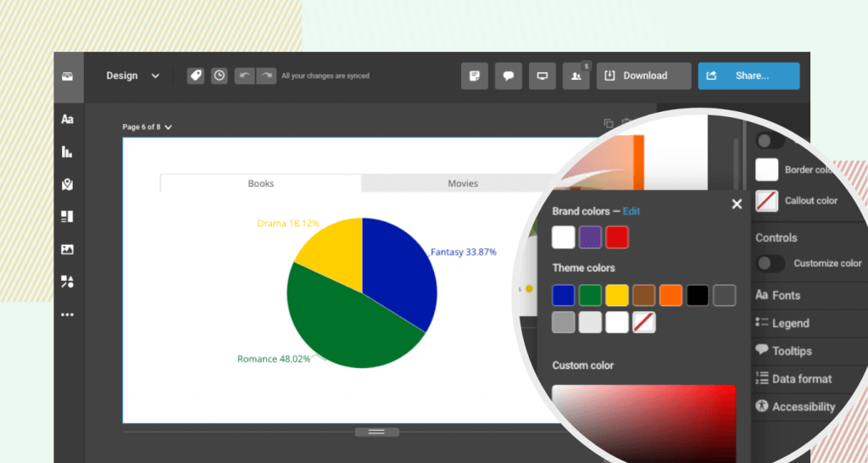Click the tag icon in top toolbar
This screenshot has width=868, height=463.
[196, 75]
